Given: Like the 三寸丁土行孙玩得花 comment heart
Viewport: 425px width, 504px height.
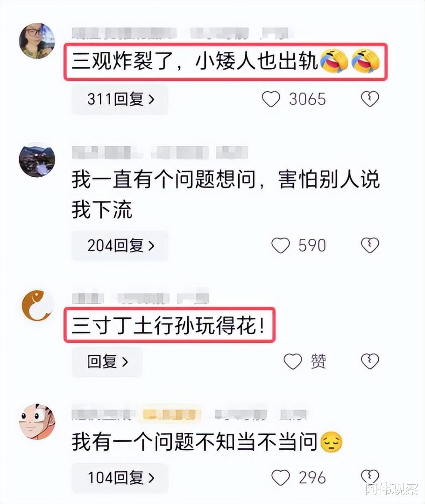Looking at the screenshot, I should 293,361.
